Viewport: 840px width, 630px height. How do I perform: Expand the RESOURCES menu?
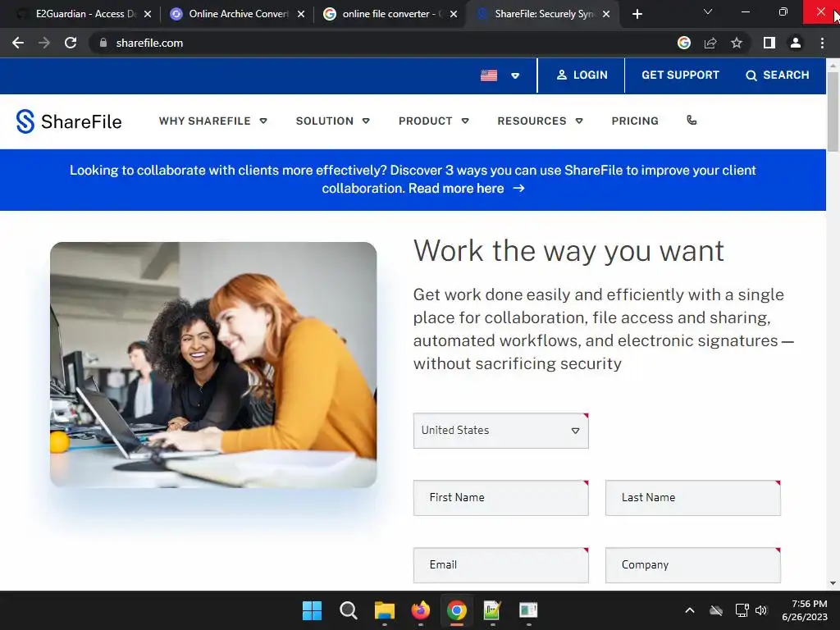(x=540, y=121)
